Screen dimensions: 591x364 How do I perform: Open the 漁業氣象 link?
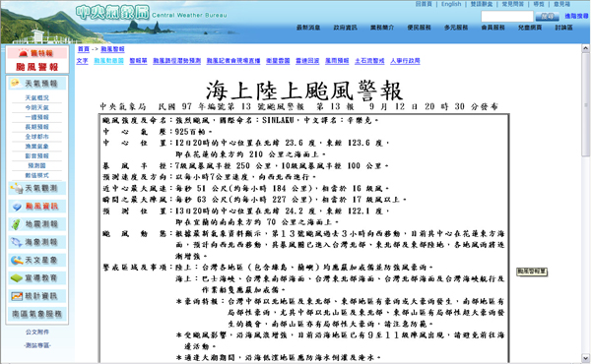click(x=37, y=147)
